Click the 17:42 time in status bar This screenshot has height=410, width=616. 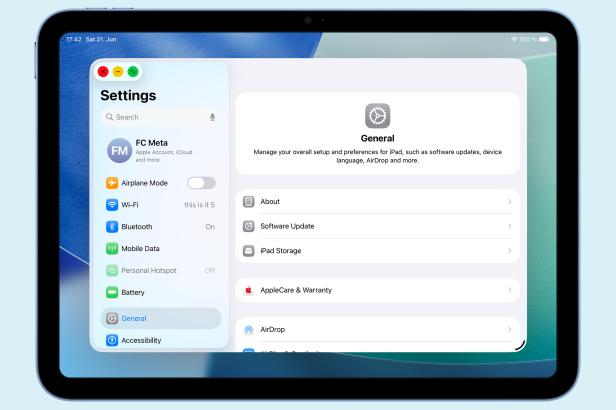[x=74, y=39]
